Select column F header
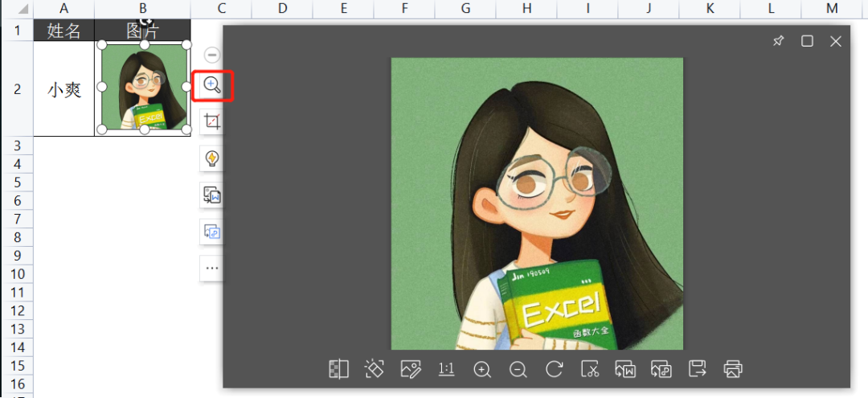 (404, 8)
